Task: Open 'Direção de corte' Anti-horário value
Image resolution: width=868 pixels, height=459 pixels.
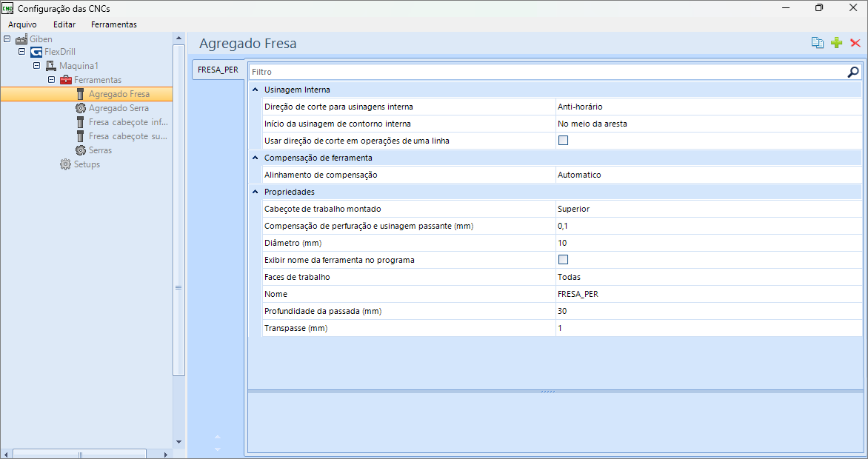Action: [707, 107]
